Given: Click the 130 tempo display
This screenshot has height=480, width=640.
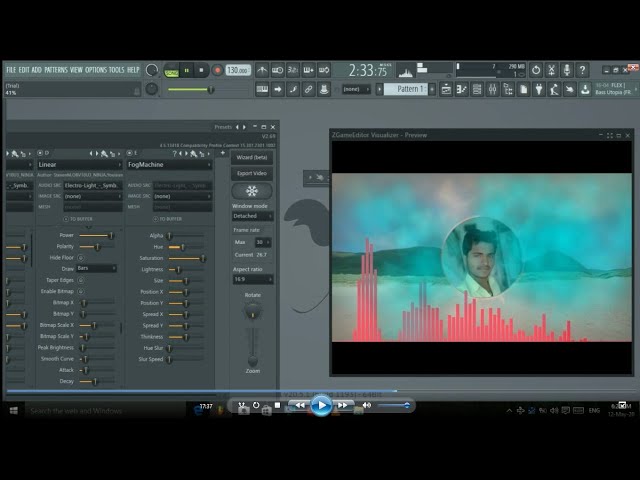Looking at the screenshot, I should [238, 70].
